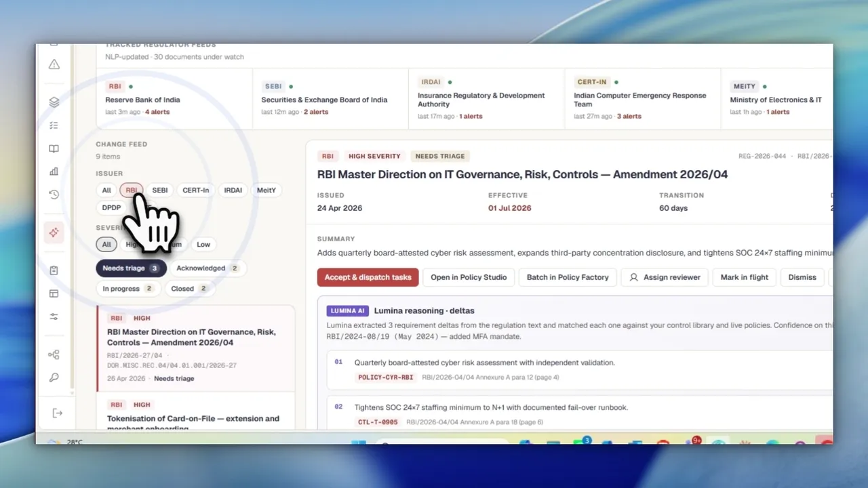Open the key access sidebar icon
Screen dimensions: 868x488
pyautogui.click(x=54, y=378)
